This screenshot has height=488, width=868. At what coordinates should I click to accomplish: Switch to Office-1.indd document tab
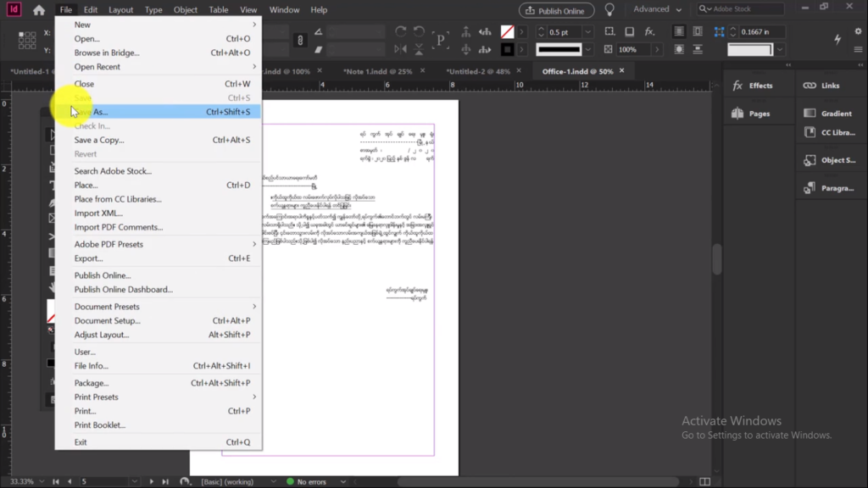click(x=577, y=71)
